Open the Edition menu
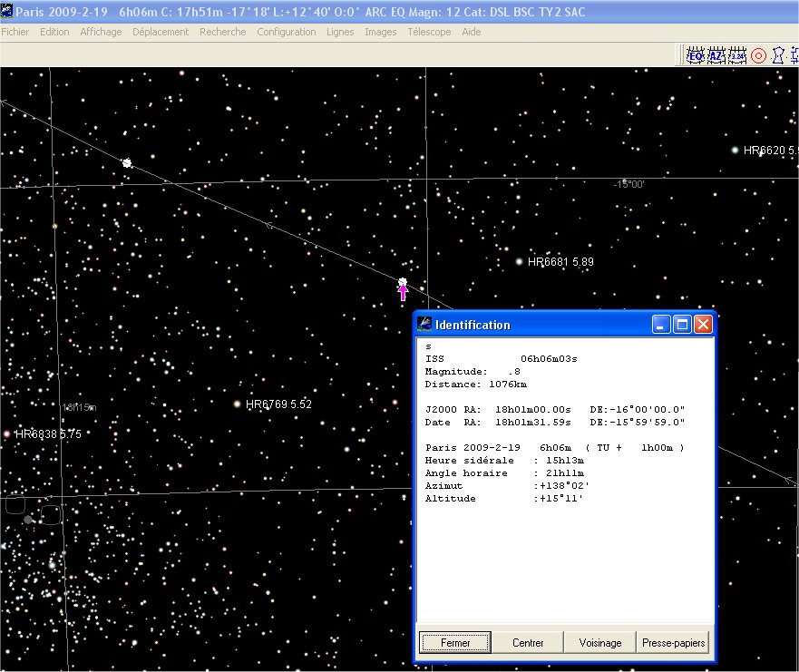The width and height of the screenshot is (799, 672). 54,32
